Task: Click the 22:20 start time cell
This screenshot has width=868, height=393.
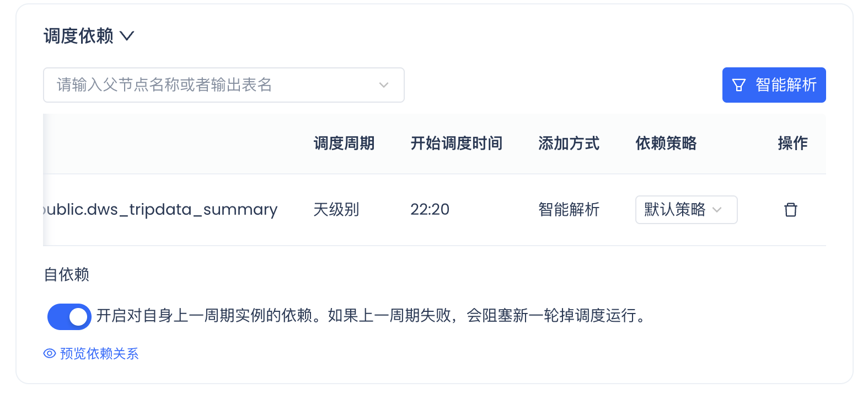Action: 430,210
